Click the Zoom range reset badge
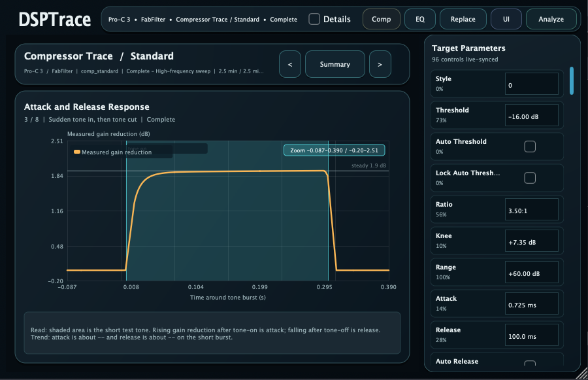The height and width of the screenshot is (380, 588). [x=334, y=150]
